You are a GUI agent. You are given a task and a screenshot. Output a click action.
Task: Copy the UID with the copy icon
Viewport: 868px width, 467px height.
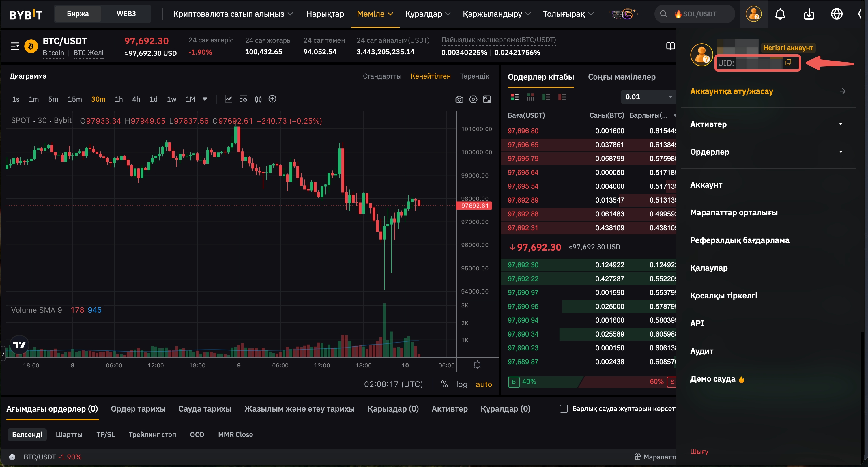click(x=788, y=63)
